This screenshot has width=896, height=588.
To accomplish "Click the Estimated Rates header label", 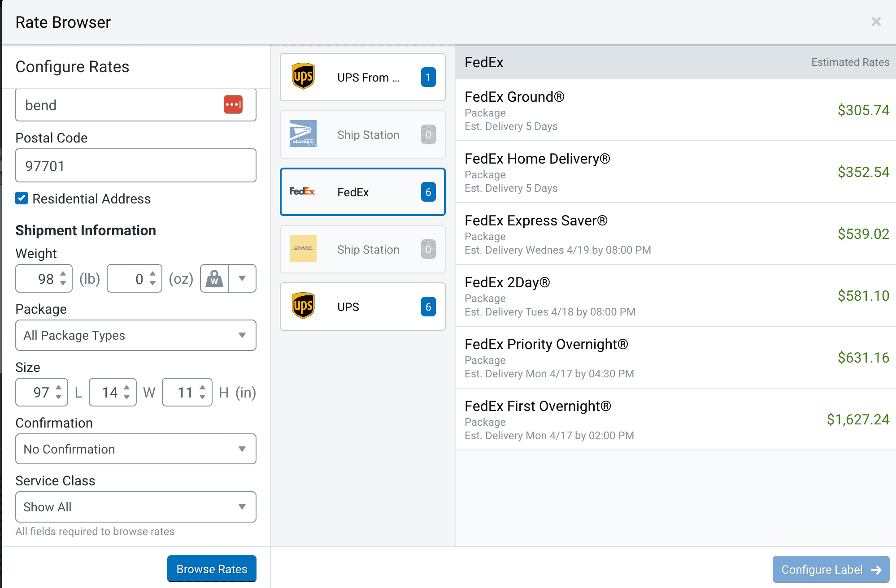I will click(850, 62).
